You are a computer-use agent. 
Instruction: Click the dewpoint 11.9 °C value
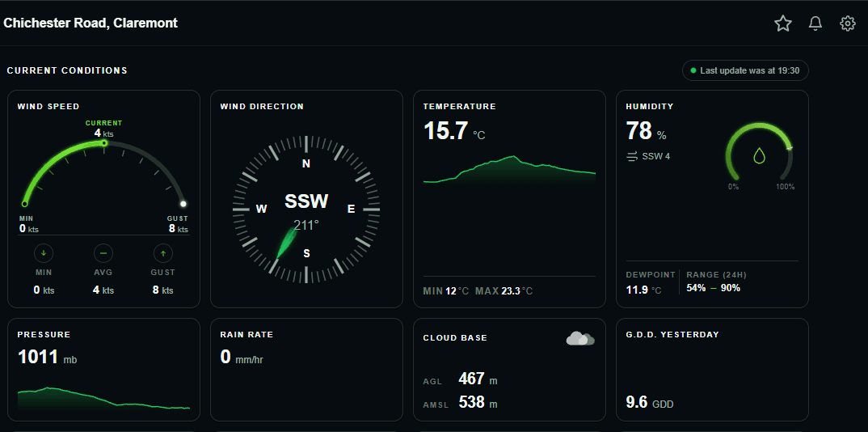click(643, 289)
